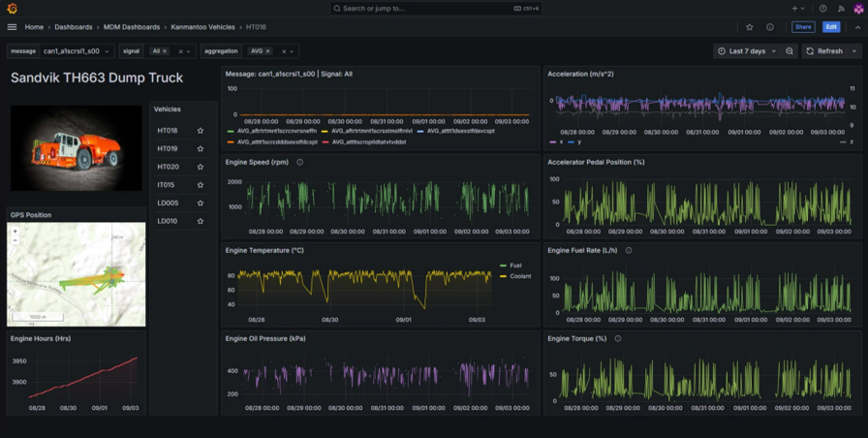This screenshot has width=868, height=438.
Task: Select vehicle HT020 from Vehicles list
Action: coord(168,167)
